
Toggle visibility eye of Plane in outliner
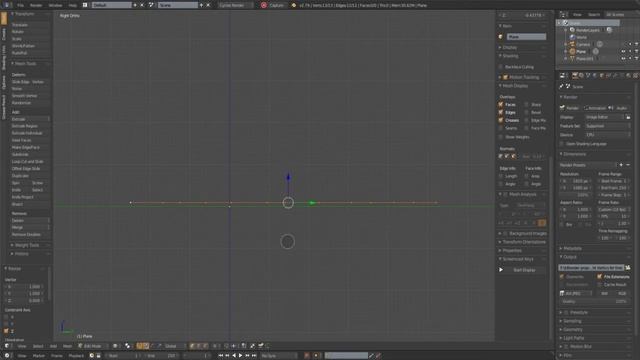(x=624, y=52)
